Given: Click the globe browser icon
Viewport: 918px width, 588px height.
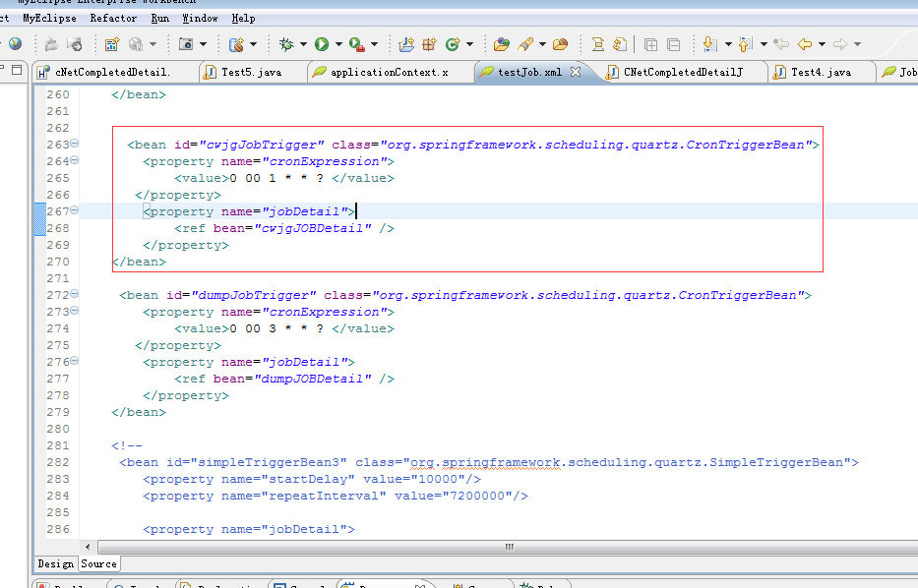Looking at the screenshot, I should click(15, 44).
